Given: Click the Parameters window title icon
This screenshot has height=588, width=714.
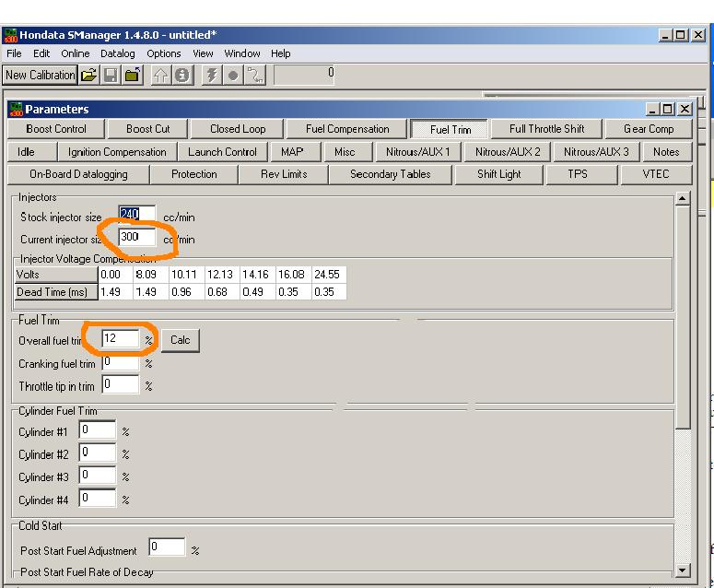Looking at the screenshot, I should (x=16, y=110).
